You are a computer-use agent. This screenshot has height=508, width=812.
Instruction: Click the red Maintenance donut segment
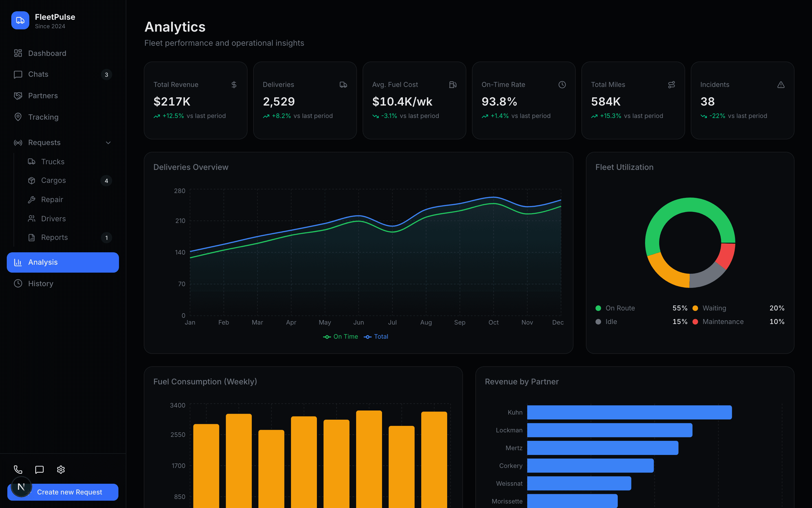726,255
